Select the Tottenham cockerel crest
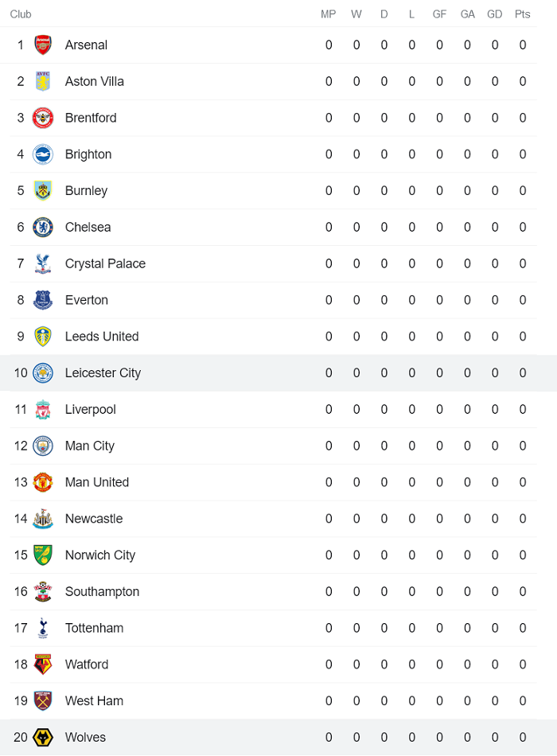This screenshot has height=756, width=557. (42, 628)
